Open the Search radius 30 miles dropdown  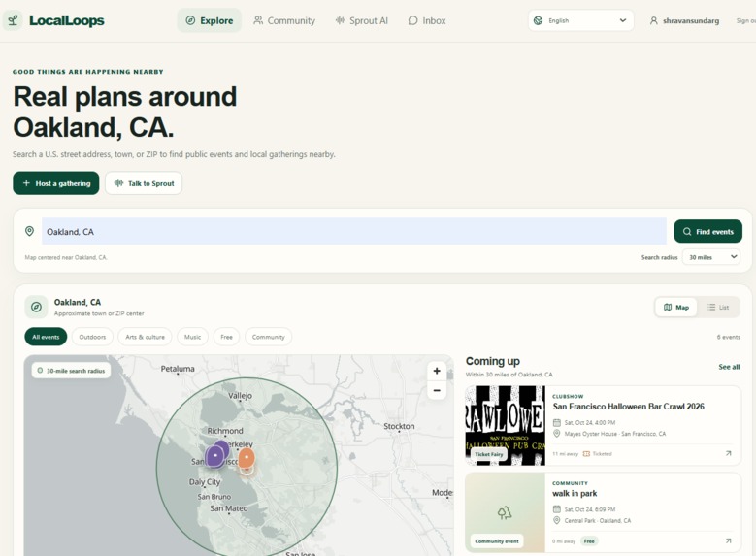click(x=711, y=257)
